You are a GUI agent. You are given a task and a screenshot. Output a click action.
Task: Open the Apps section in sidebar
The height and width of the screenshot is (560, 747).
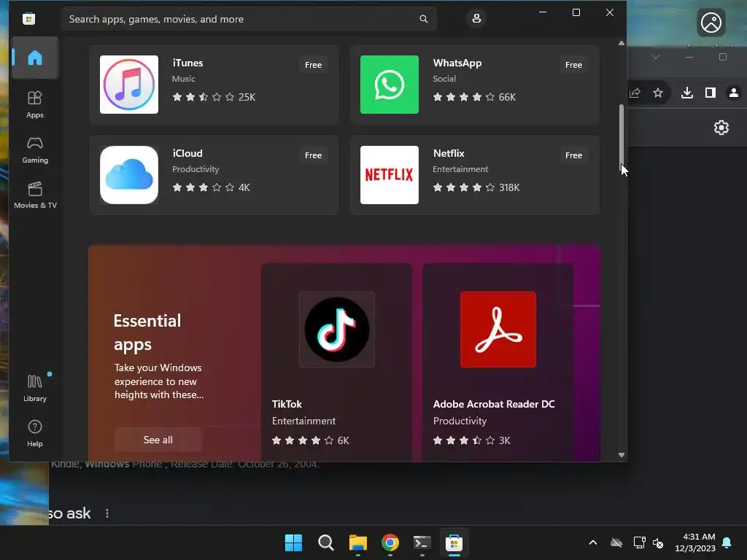pos(35,104)
